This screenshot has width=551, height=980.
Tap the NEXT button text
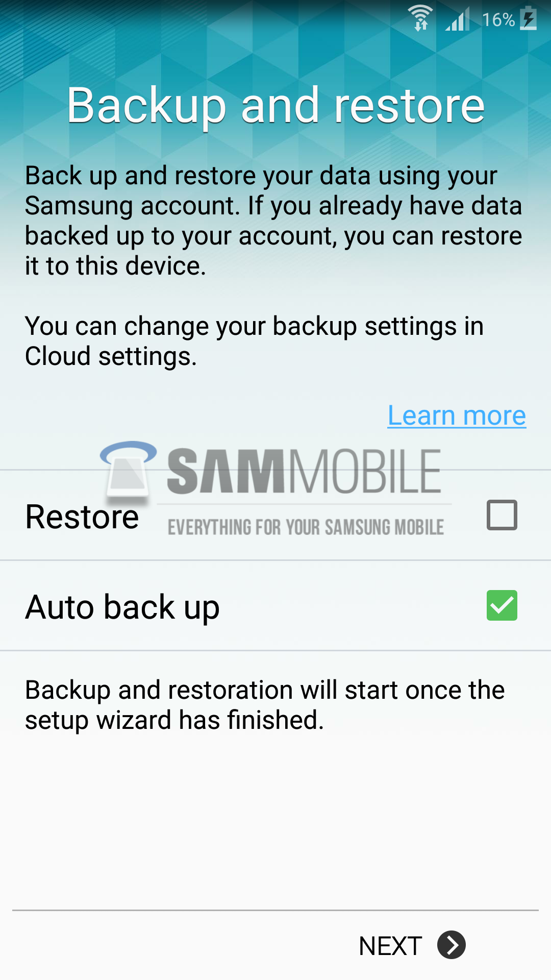coord(390,946)
